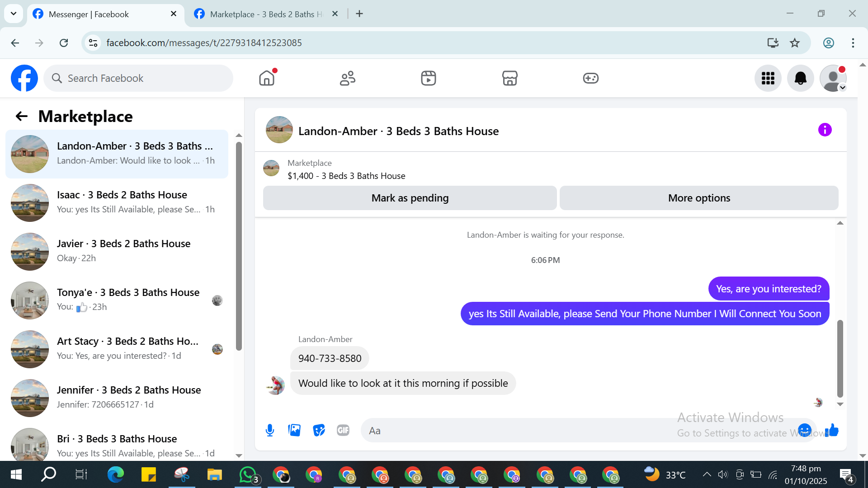Launch Microsoft Edge from the taskbar
868x488 pixels.
tap(116, 475)
